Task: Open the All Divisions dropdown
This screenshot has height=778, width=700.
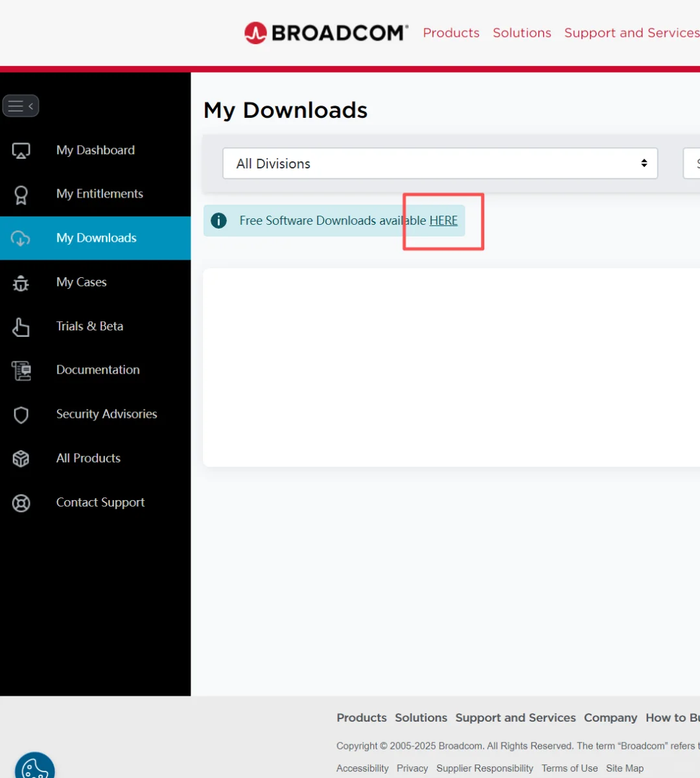Action: pyautogui.click(x=440, y=163)
